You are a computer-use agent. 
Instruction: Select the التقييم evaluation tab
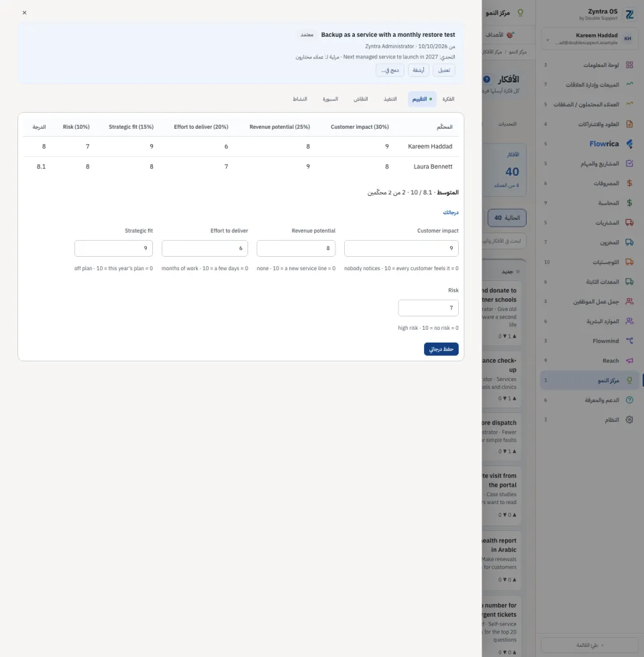point(422,99)
